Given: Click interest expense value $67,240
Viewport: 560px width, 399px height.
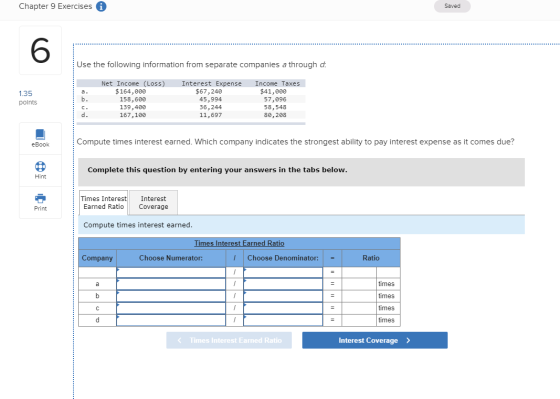Looking at the screenshot, I should pos(209,91).
